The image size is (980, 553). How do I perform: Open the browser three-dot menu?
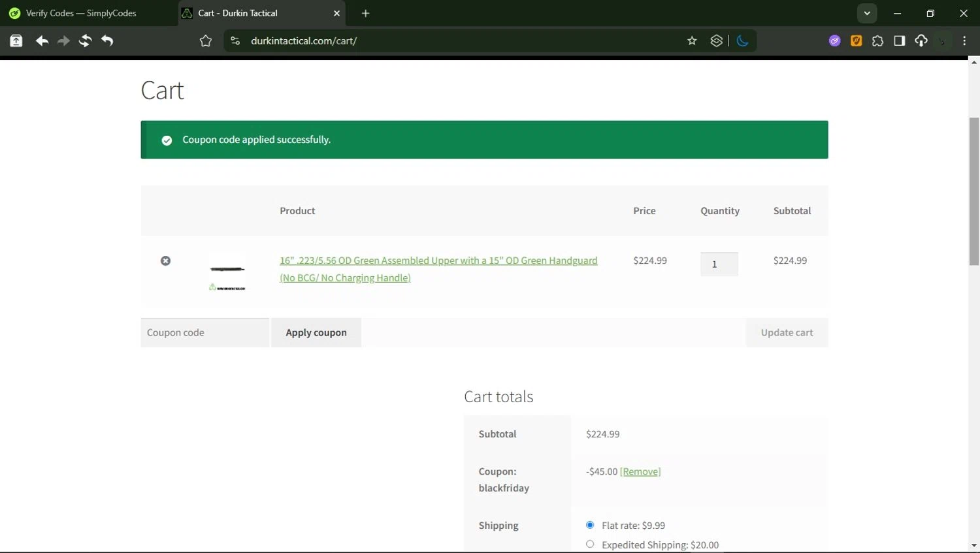point(964,40)
